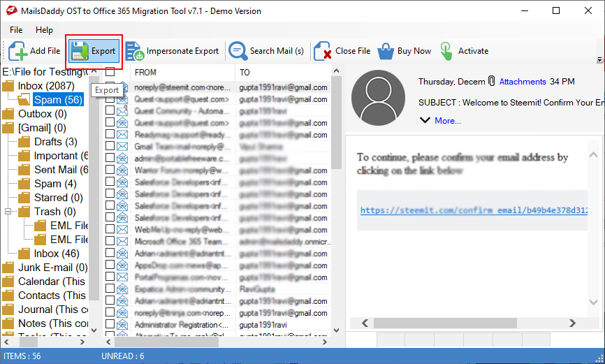The width and height of the screenshot is (605, 364).
Task: Collapse the Trash folder tree node
Action: tap(8, 212)
